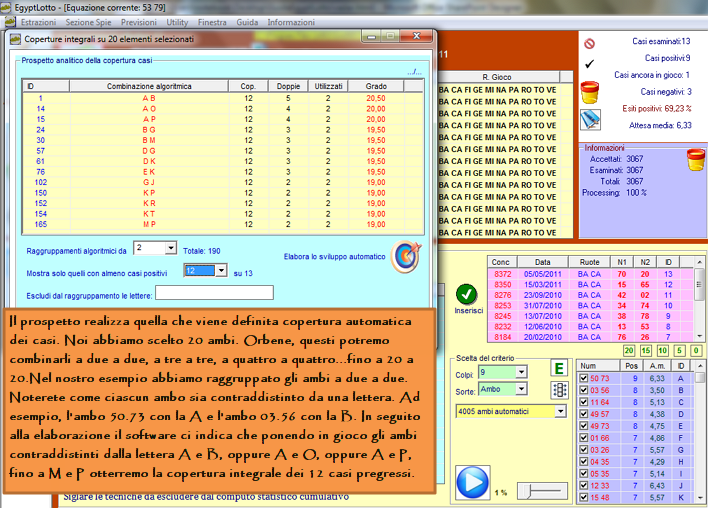The image size is (708, 508).
Task: Open the Sezione Spie menu
Action: 88,22
